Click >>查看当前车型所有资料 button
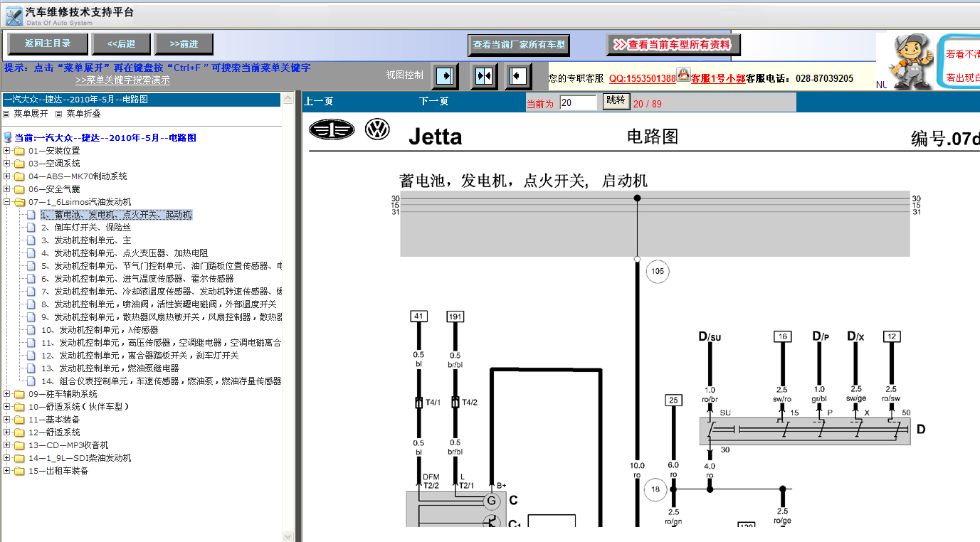Viewport: 980px width, 542px height. (673, 45)
